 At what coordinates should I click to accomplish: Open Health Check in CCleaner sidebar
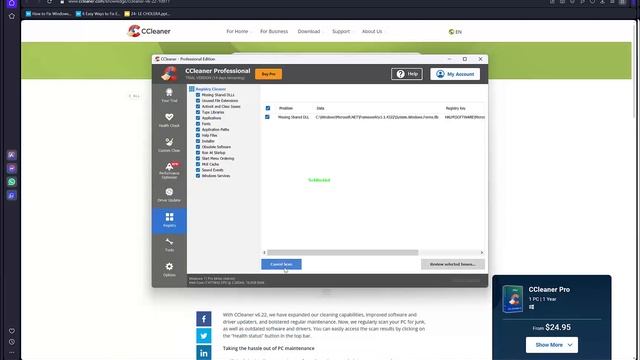coord(169,120)
